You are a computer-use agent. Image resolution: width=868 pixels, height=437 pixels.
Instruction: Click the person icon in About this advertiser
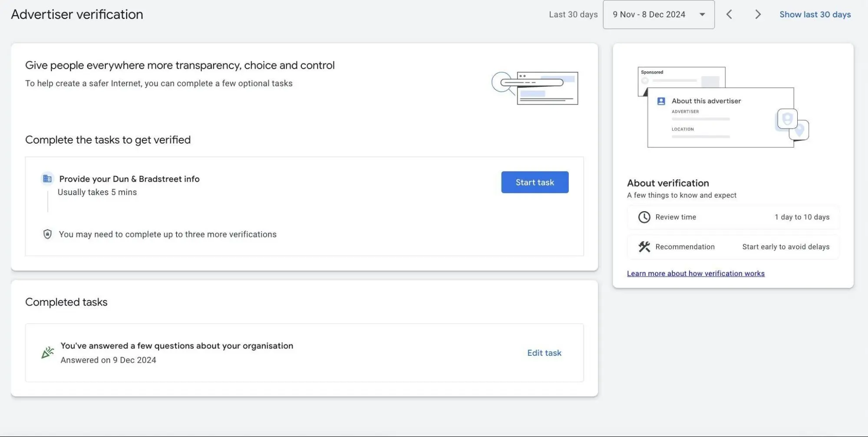point(661,101)
